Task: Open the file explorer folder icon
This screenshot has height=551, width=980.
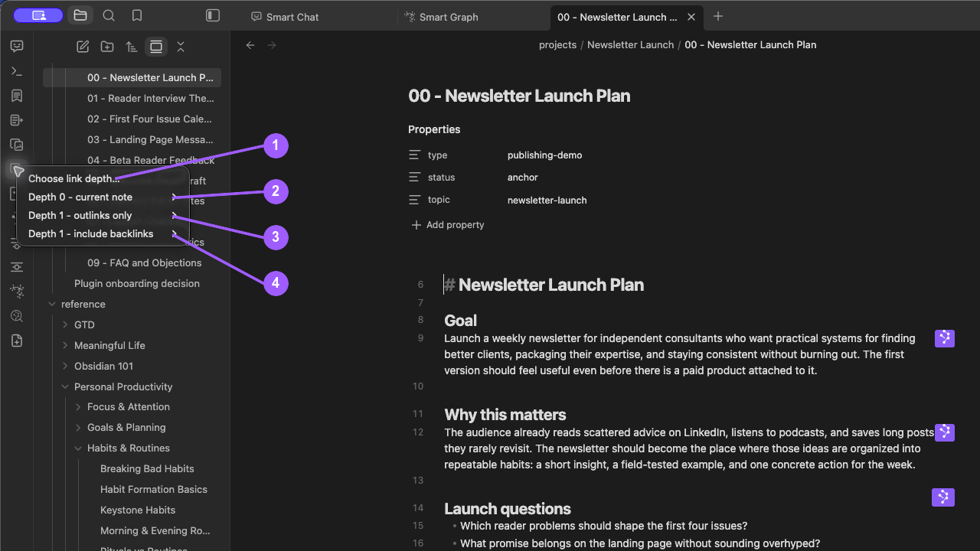Action: coord(80,15)
